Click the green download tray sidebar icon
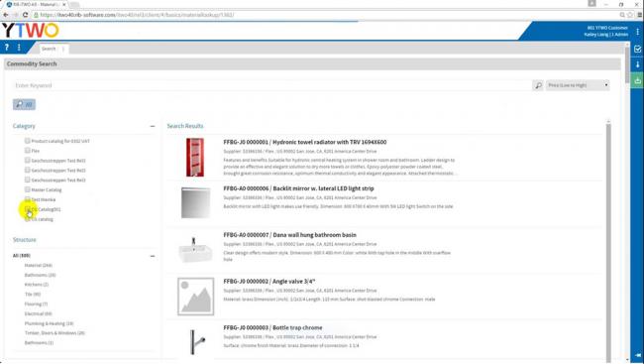Screen dimensions: 644x364 [637, 80]
